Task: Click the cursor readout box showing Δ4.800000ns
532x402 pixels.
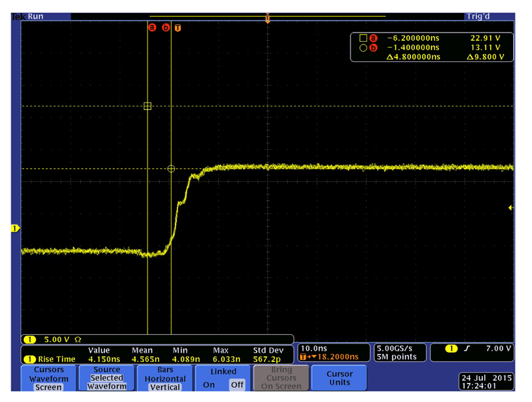Action: point(432,47)
